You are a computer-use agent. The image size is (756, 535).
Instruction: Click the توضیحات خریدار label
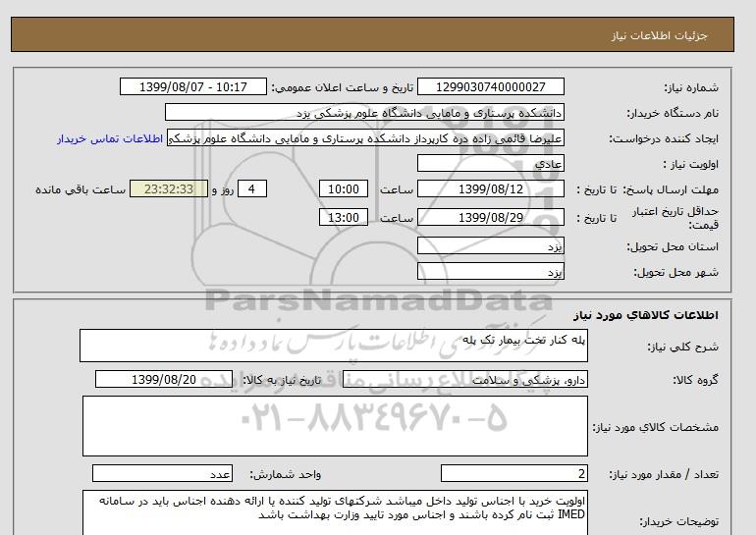click(678, 521)
